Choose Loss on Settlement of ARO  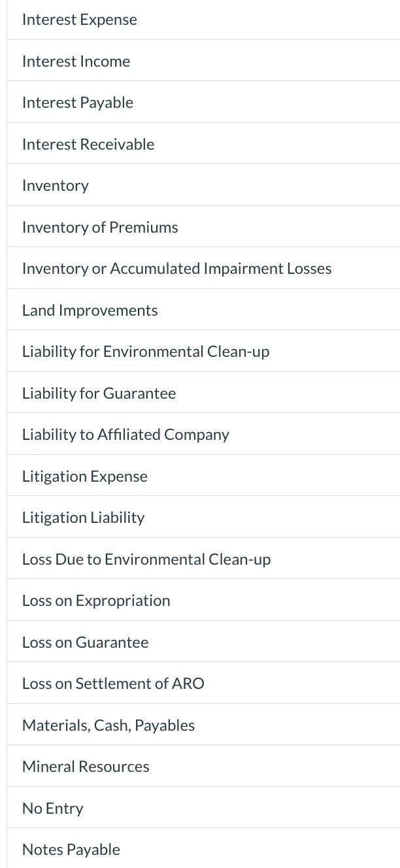click(112, 683)
